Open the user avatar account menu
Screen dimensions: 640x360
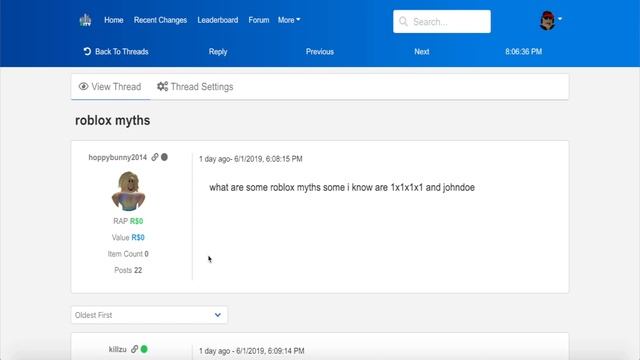tap(547, 20)
